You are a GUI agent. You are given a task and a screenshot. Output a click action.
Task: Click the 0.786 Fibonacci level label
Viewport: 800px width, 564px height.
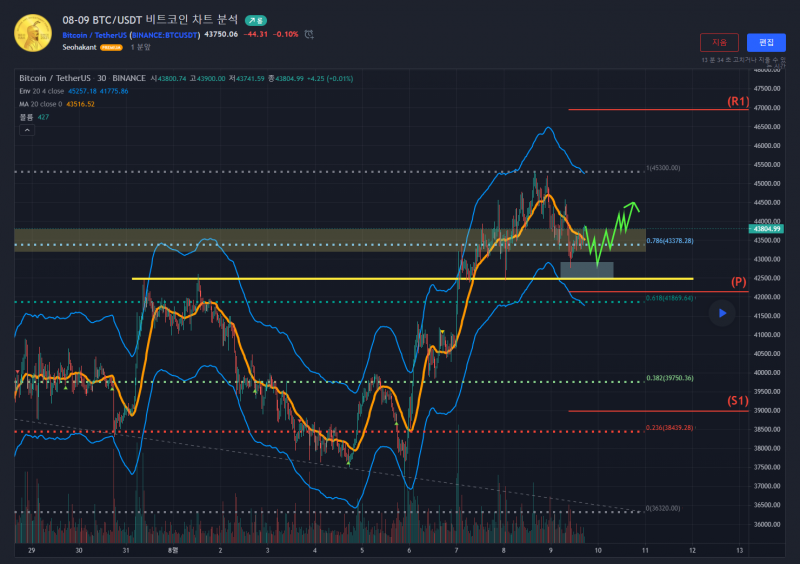[670, 241]
